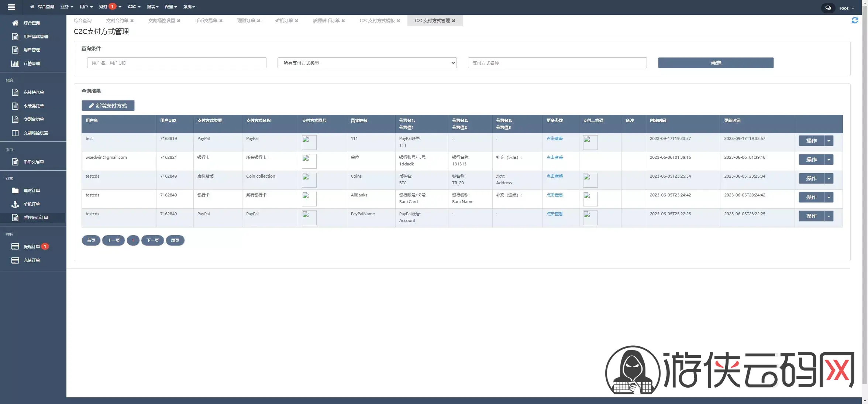Open 行情管理 chart icon in the sidebar

click(15, 64)
